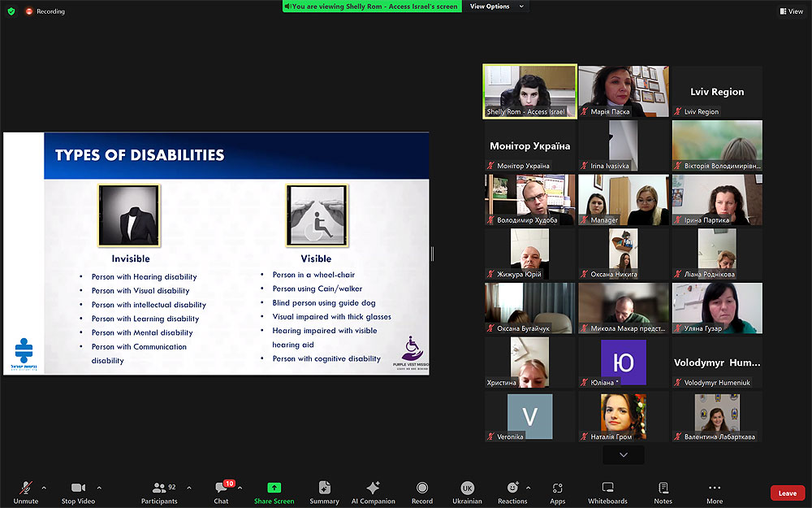Screen dimensions: 812x508
Task: Click 'Blind person using guide dog' bullet
Action: (324, 302)
